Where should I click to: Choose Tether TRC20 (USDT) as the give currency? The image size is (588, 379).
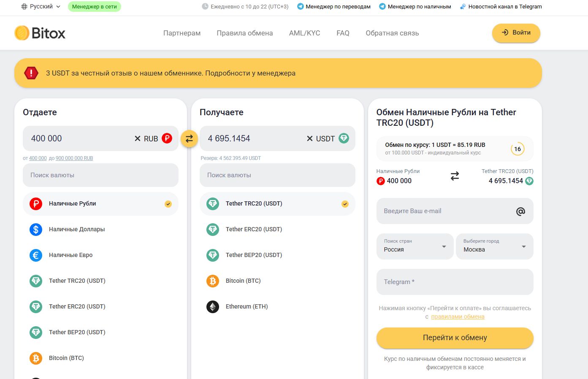[100, 281]
